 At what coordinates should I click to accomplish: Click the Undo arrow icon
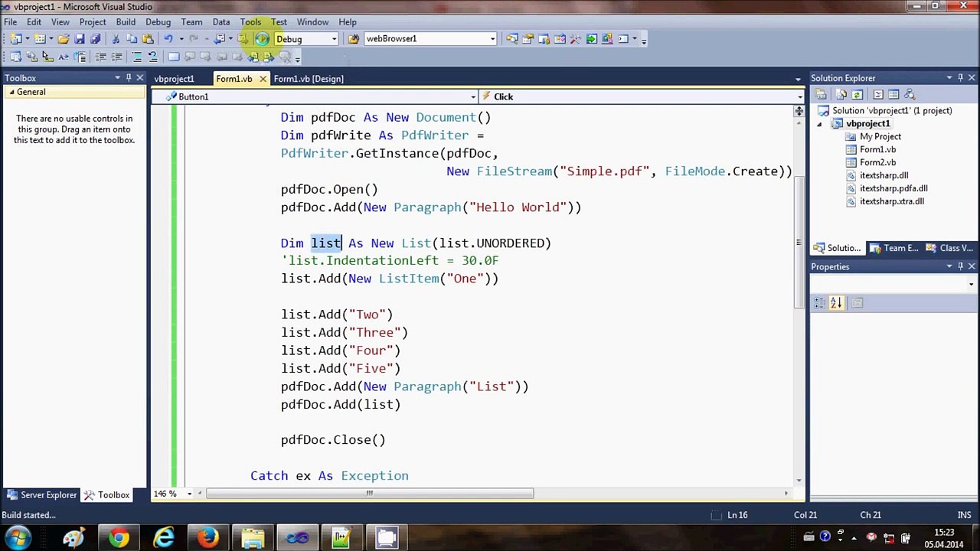pos(168,39)
